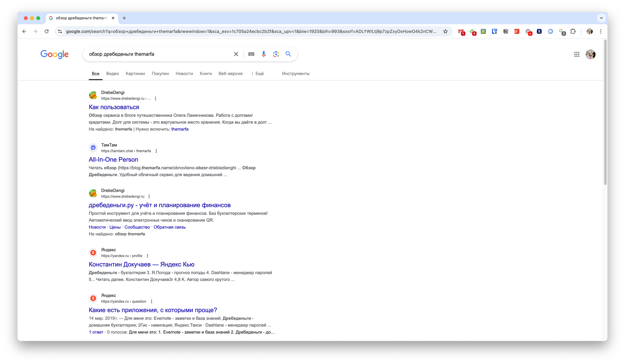Clear the search query with X icon
625x364 pixels.
click(x=236, y=54)
